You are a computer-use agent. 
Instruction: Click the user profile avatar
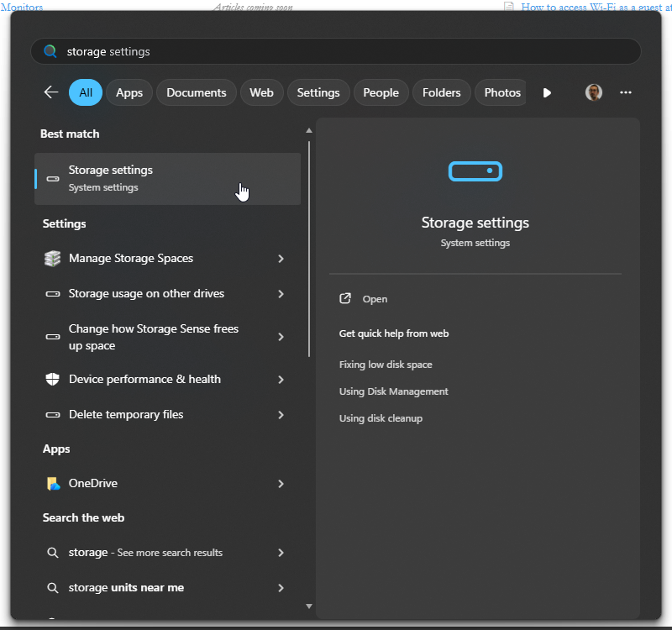(594, 92)
